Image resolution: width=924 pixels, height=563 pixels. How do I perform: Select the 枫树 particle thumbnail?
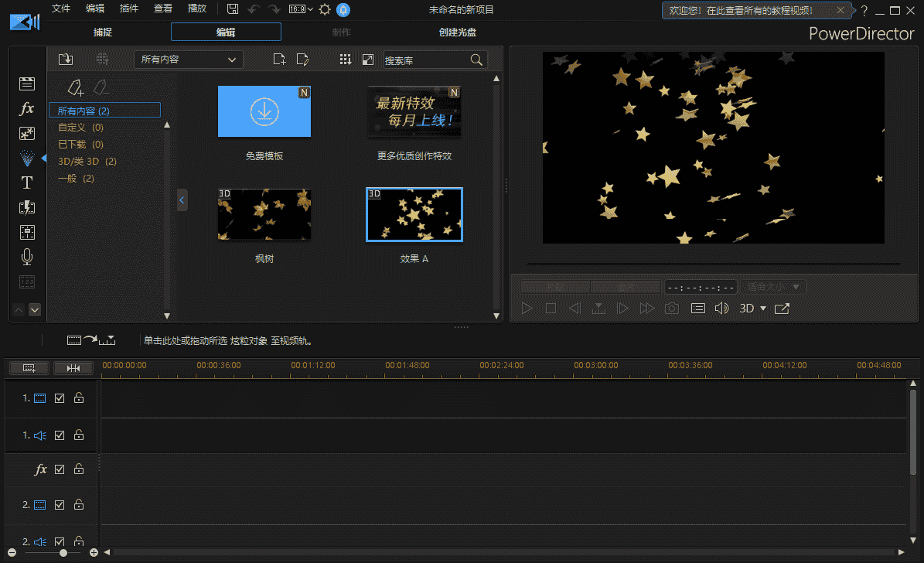[264, 216]
